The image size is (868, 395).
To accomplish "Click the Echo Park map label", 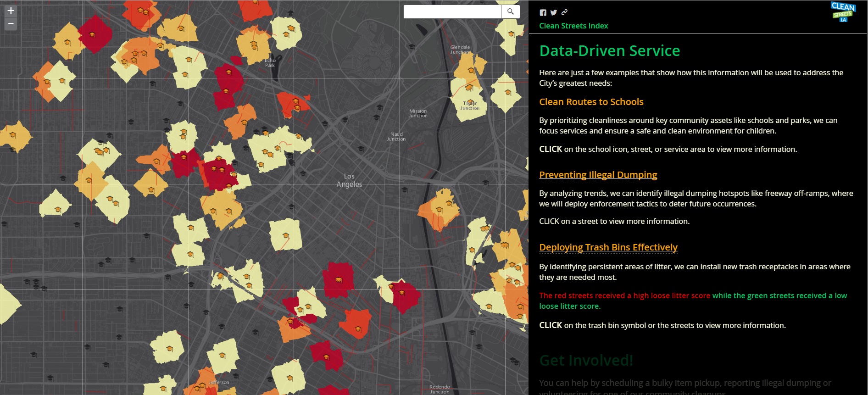I will 270,63.
